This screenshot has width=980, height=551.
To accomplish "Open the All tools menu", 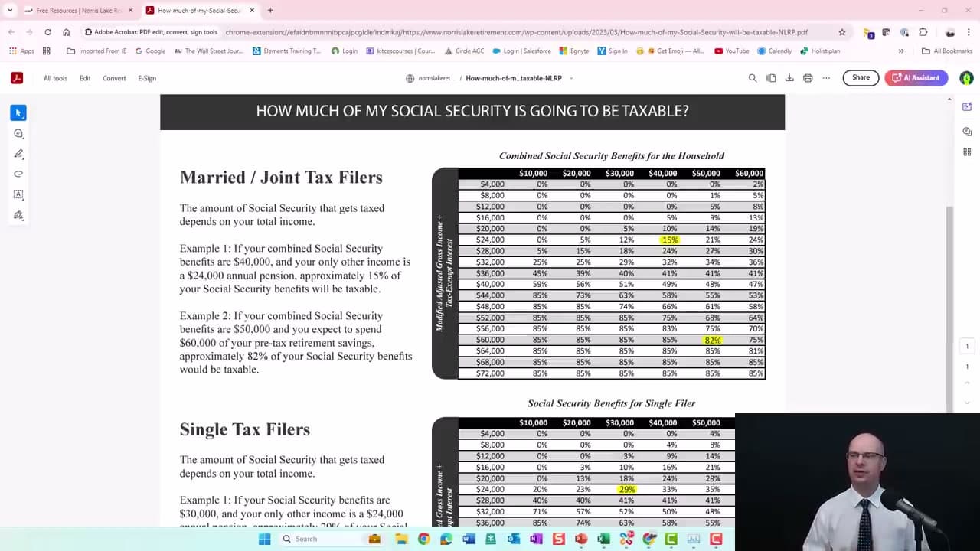I will tap(55, 78).
